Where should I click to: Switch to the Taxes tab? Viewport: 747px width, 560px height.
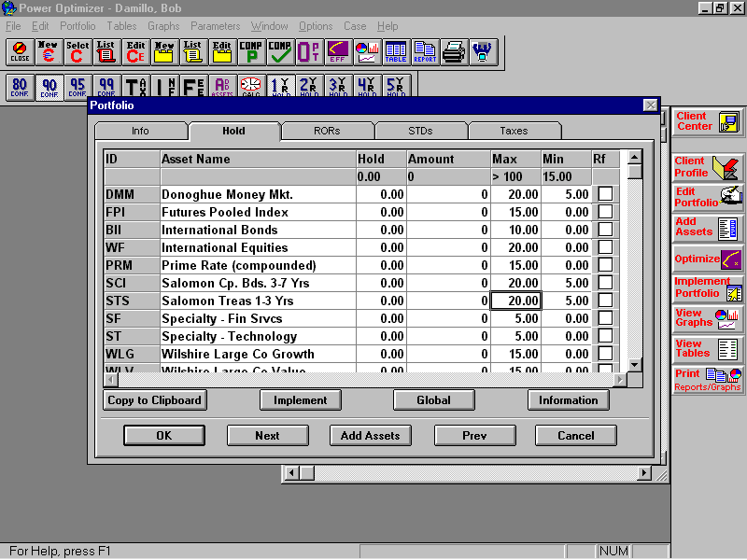[x=514, y=131]
